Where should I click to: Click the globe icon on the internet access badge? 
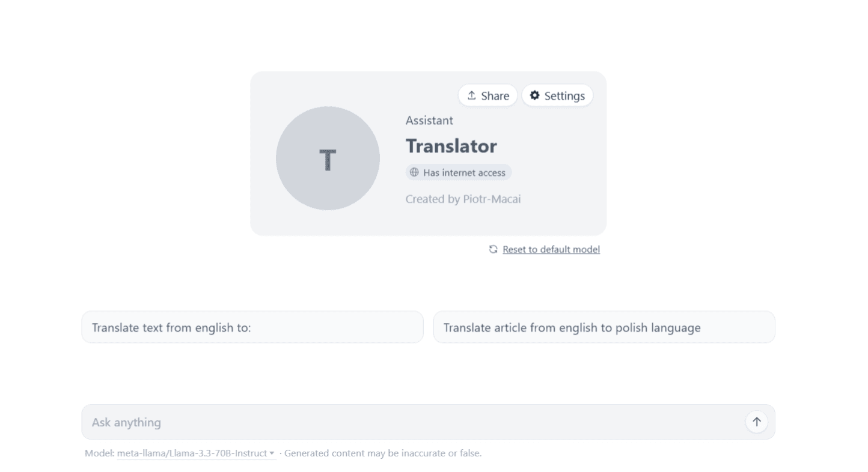click(414, 172)
